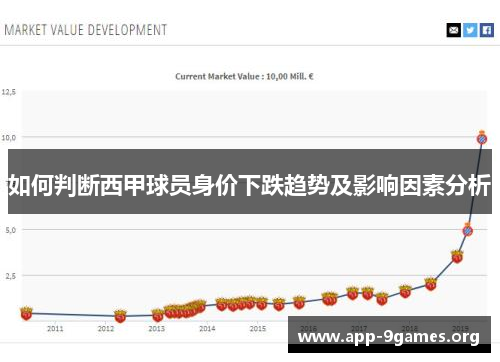Click the '5,0' y-axis label
Viewport: 500px width, 362px height.
click(11, 230)
